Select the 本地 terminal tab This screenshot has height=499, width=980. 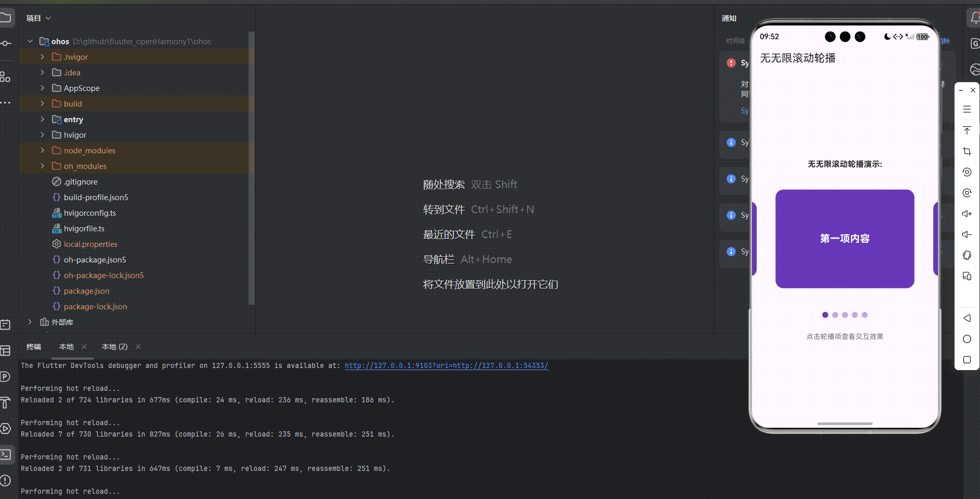pyautogui.click(x=66, y=347)
